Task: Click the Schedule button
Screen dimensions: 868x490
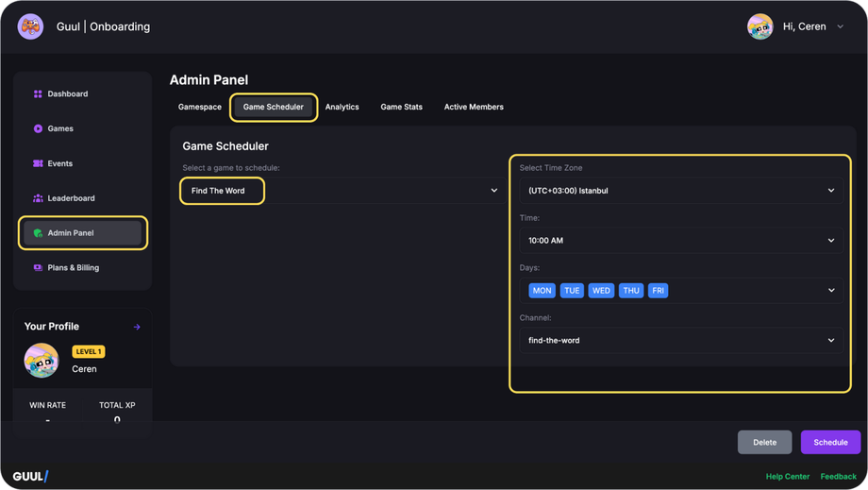Action: pos(830,443)
